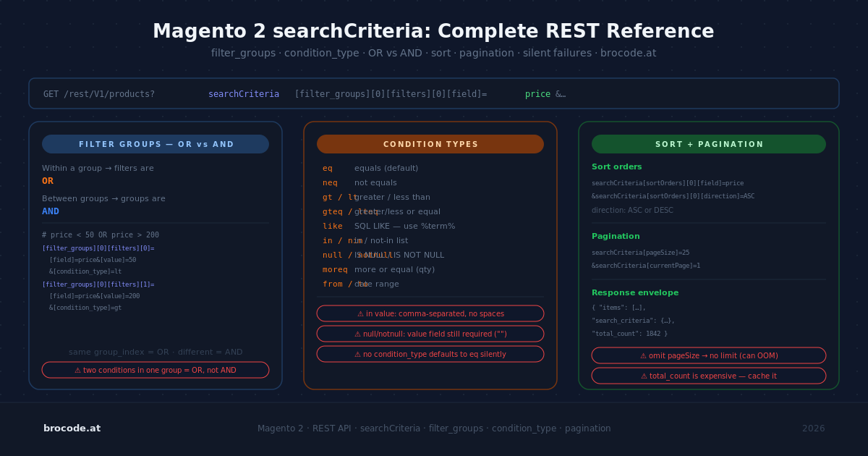The height and width of the screenshot is (456, 868).
Task: Click the warning 'two conditions in one group = OR, not AND'
Action: coord(156,370)
